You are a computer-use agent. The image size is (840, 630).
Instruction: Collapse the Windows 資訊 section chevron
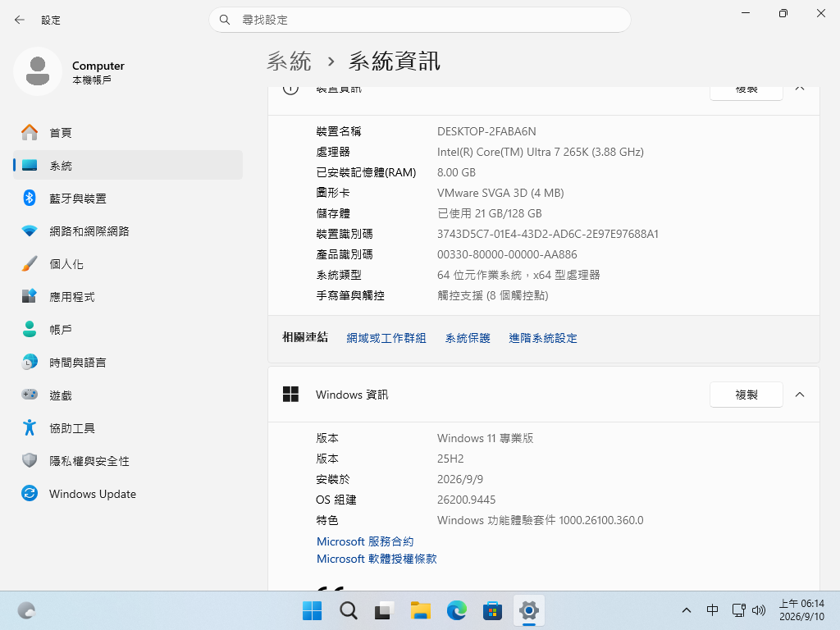pos(800,395)
